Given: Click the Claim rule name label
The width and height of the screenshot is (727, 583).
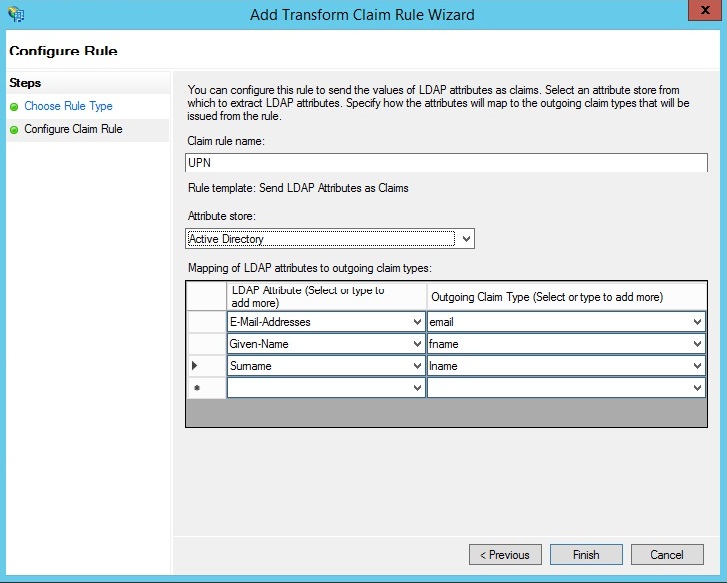Looking at the screenshot, I should pyautogui.click(x=226, y=141).
